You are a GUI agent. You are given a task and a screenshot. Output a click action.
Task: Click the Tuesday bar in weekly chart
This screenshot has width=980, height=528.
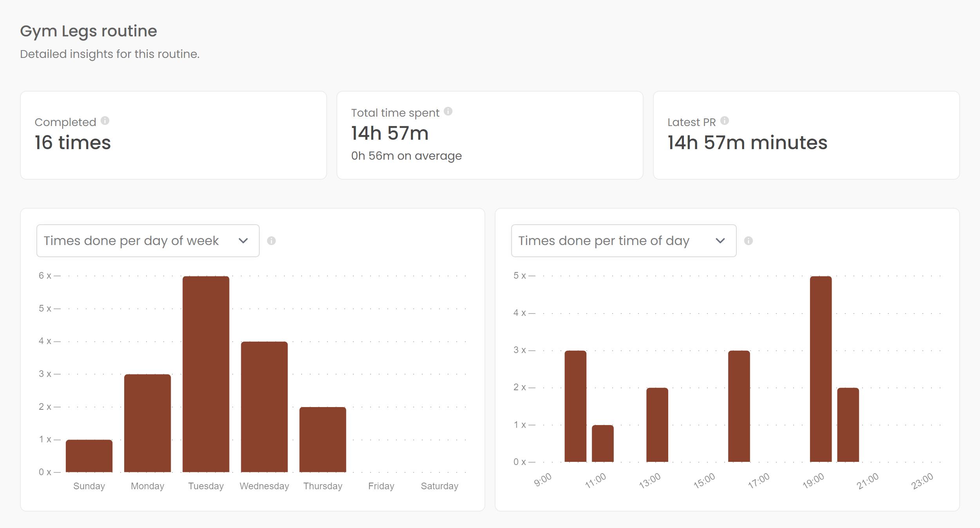[x=206, y=374]
